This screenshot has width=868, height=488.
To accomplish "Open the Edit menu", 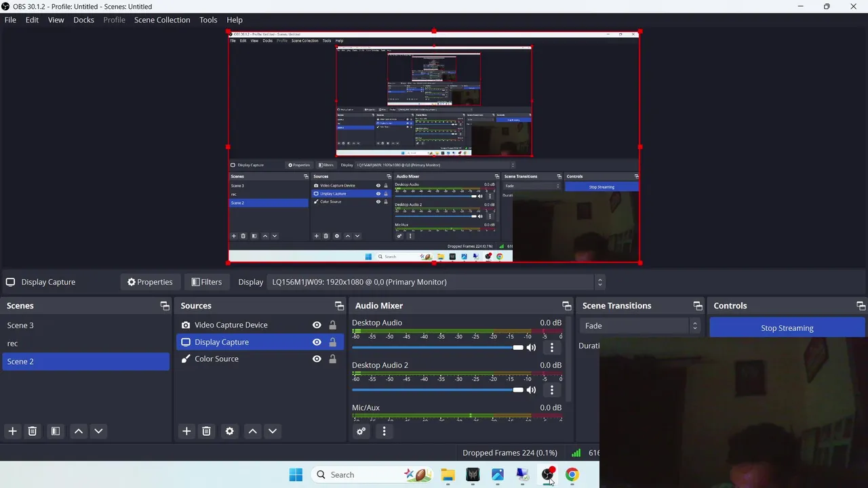I will click(x=32, y=20).
